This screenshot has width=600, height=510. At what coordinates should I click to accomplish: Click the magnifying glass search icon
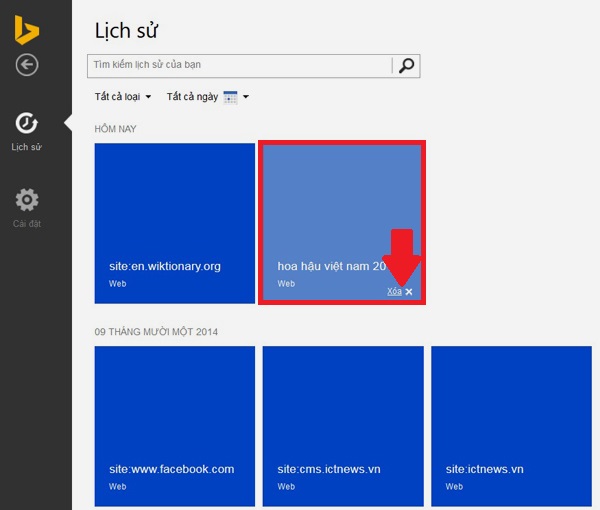406,66
